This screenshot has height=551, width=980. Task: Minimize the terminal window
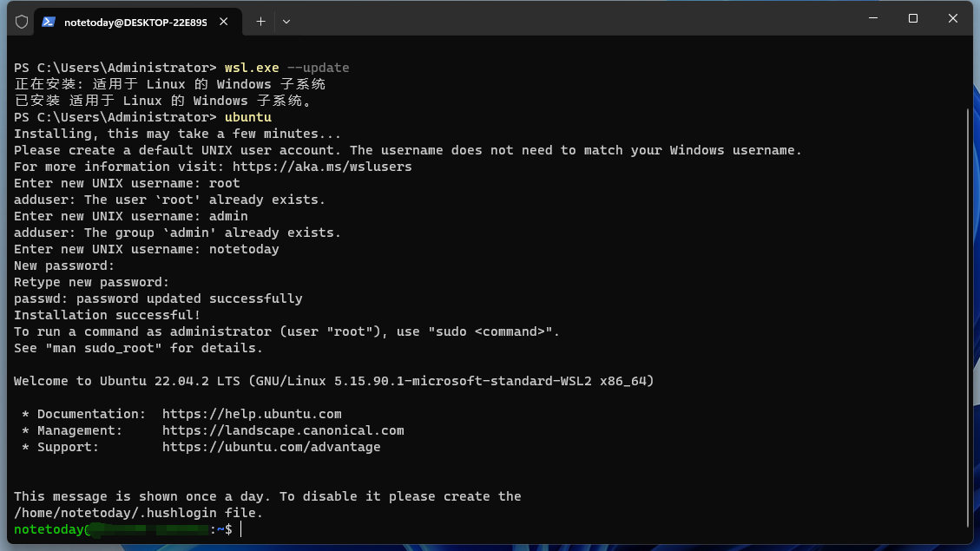[872, 18]
